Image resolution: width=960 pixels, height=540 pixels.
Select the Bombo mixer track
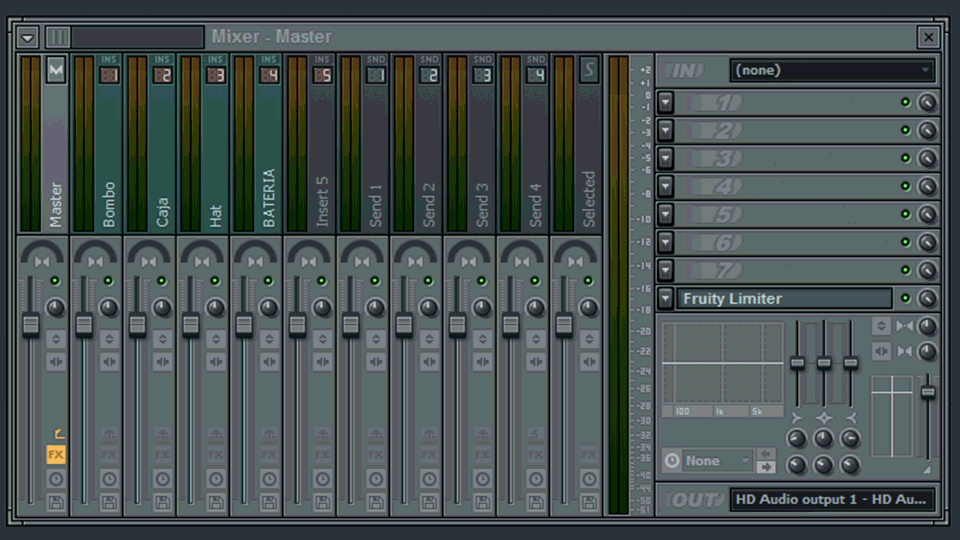[x=108, y=190]
